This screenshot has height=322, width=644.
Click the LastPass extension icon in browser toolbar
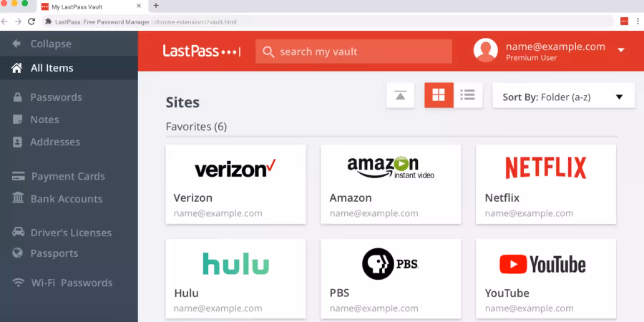point(624,21)
